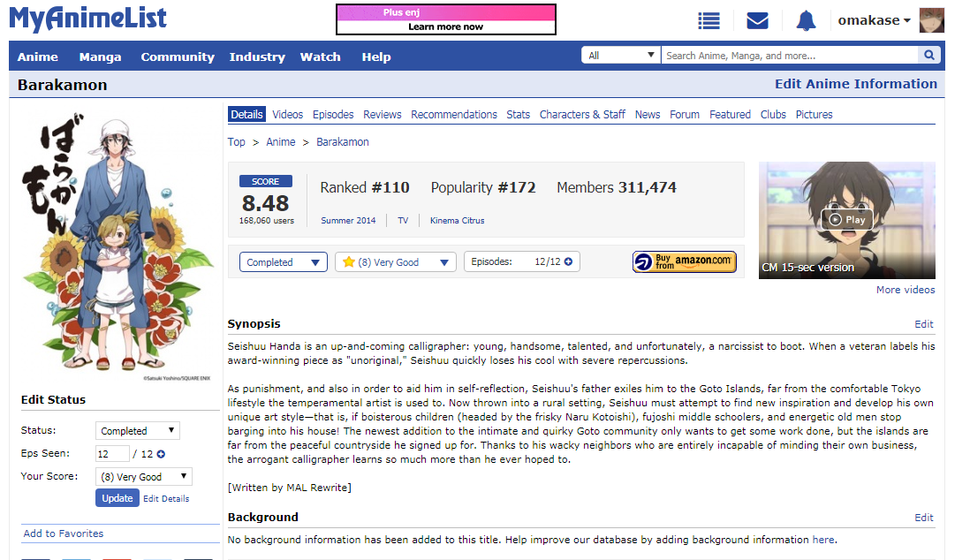Open the Anime menu in navigation bar
The image size is (970, 560).
tap(38, 57)
